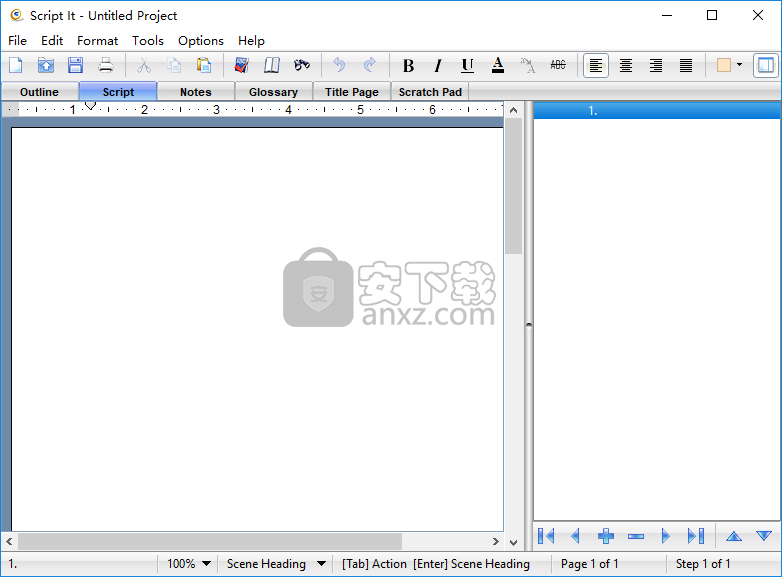Align text left
The height and width of the screenshot is (577, 782).
tap(596, 65)
